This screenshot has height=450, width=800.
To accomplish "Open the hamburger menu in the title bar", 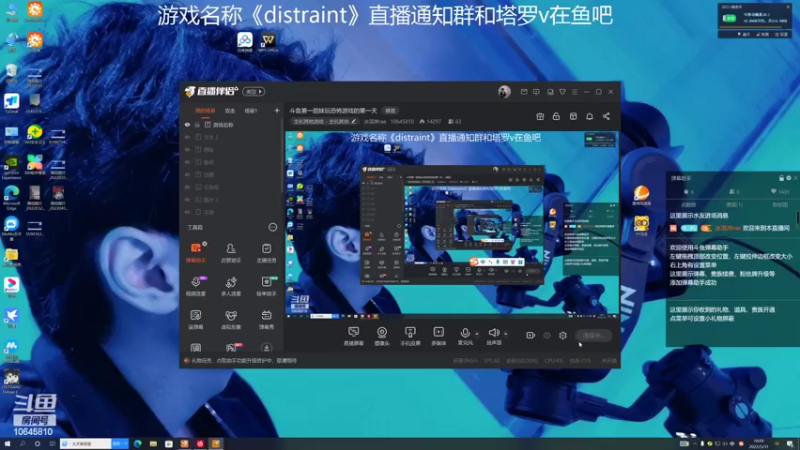I will (574, 92).
